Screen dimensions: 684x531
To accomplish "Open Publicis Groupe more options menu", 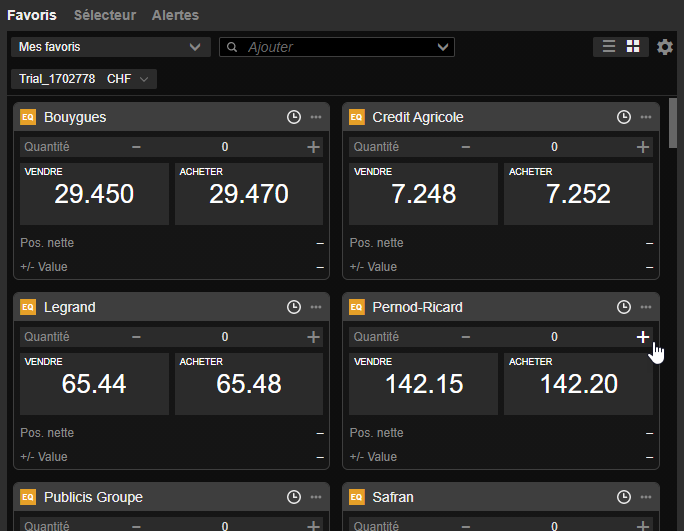I will click(x=316, y=497).
